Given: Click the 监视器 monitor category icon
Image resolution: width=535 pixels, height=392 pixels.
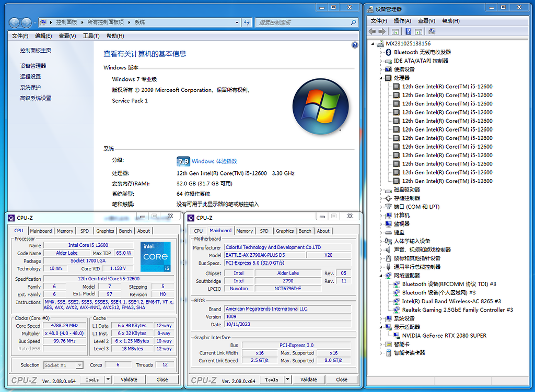Looking at the screenshot, I should [388, 224].
